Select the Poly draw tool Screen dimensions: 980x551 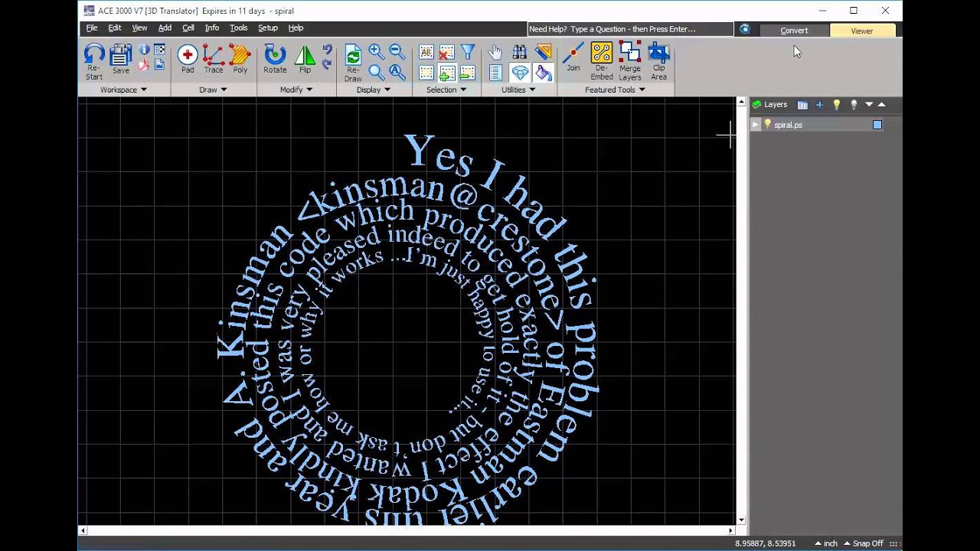[240, 59]
